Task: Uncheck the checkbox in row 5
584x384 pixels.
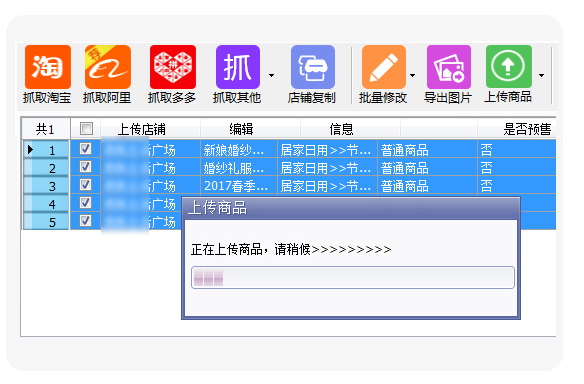Action: tap(85, 220)
